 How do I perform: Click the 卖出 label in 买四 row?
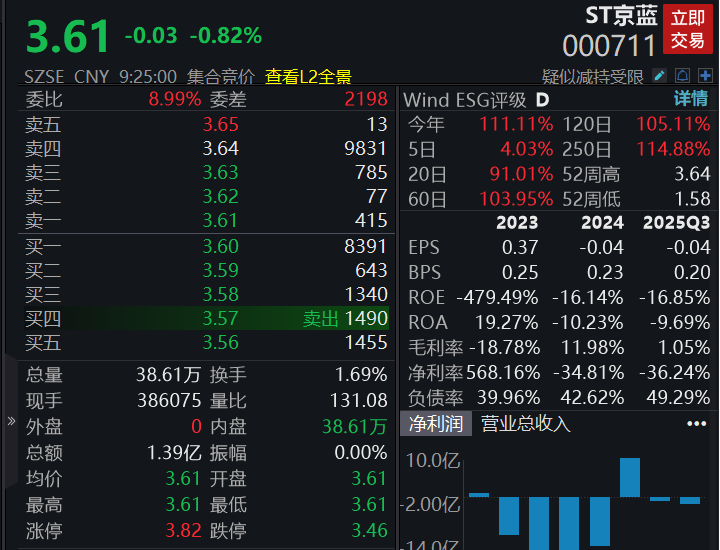coord(321,319)
